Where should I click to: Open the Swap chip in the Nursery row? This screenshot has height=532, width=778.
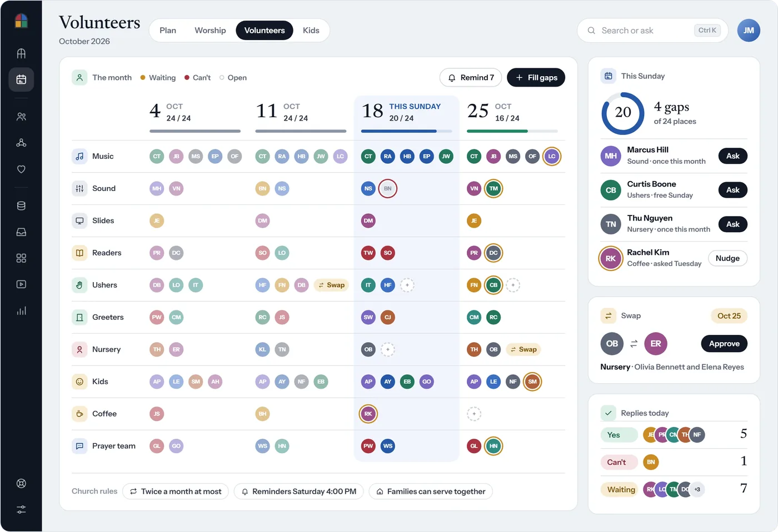(523, 350)
